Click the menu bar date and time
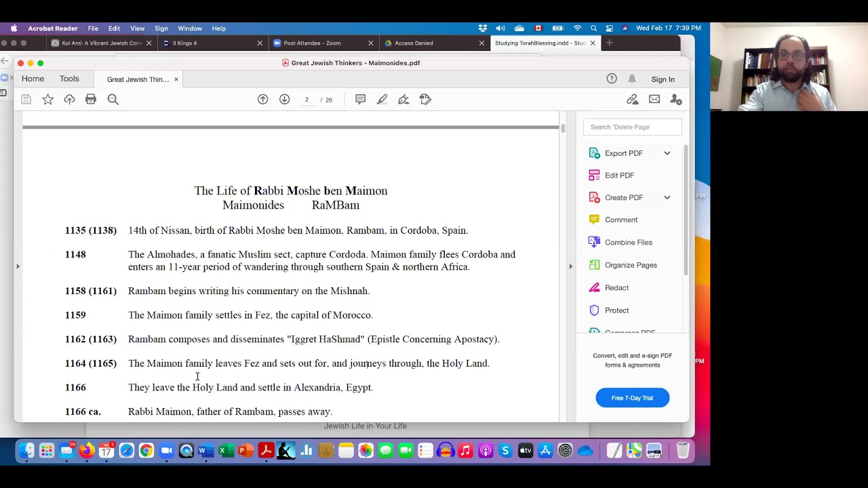 [668, 28]
